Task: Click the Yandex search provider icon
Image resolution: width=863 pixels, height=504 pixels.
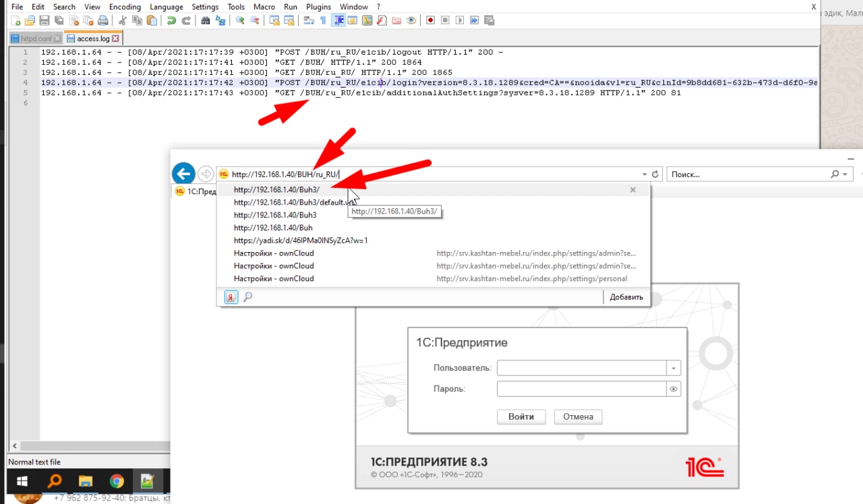Action: coord(231,296)
